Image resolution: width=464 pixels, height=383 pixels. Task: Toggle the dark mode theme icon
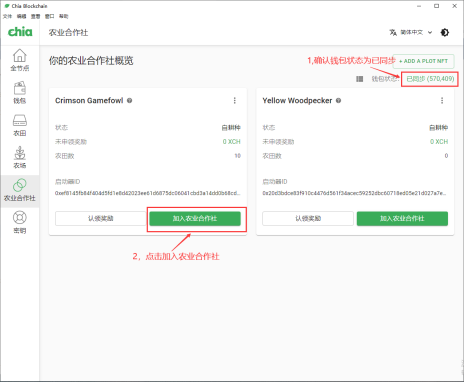(x=445, y=32)
